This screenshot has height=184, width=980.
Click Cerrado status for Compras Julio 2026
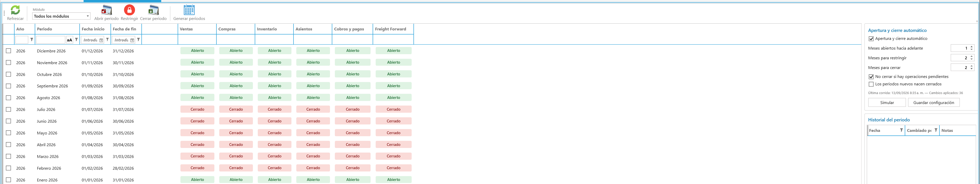[x=236, y=109]
